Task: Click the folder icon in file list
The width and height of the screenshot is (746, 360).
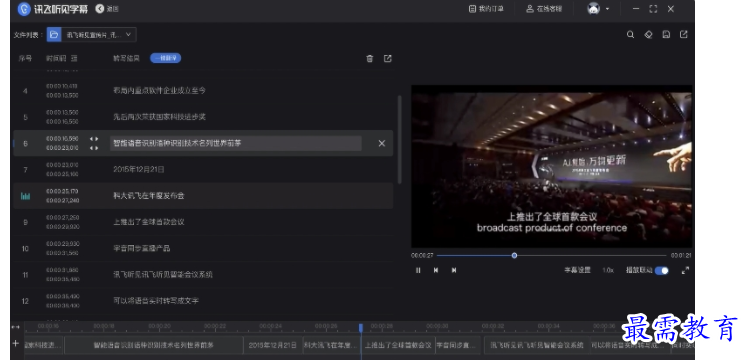Action: [x=54, y=35]
